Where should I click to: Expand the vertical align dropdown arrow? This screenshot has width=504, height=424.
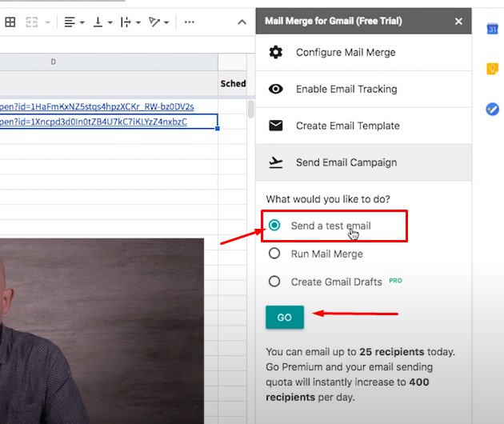110,22
